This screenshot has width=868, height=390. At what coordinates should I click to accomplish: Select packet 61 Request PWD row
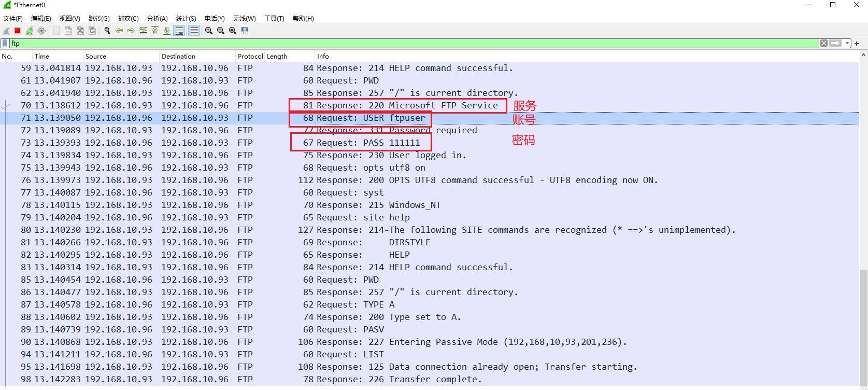coord(430,80)
